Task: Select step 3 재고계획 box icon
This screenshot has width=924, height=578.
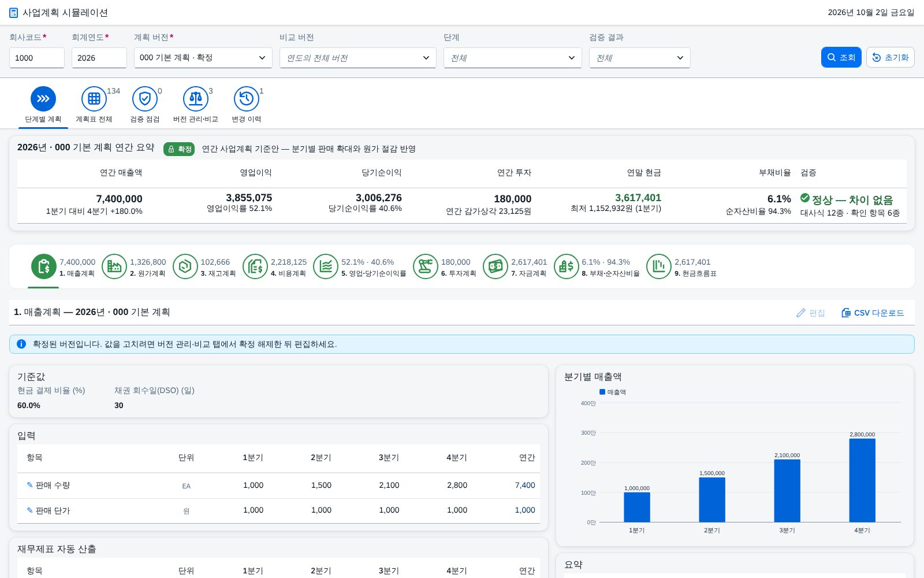Action: point(185,266)
